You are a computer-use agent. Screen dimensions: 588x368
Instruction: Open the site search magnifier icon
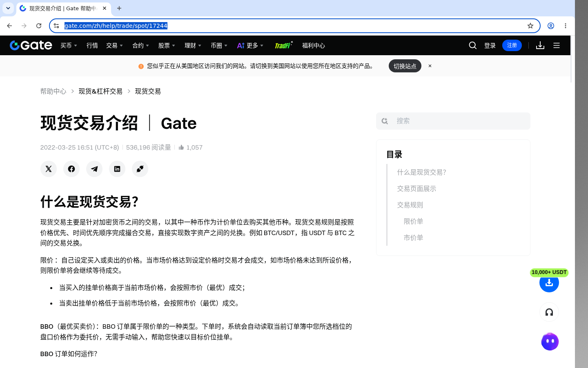tap(473, 45)
